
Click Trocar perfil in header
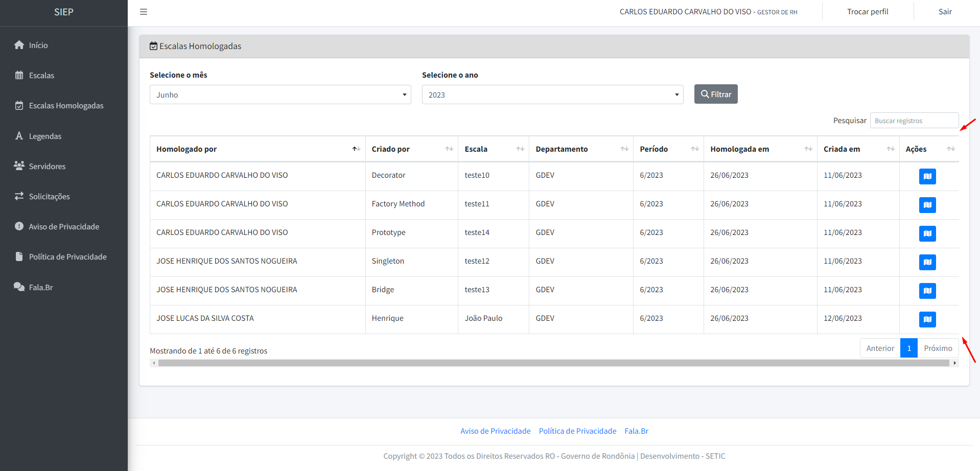tap(868, 12)
